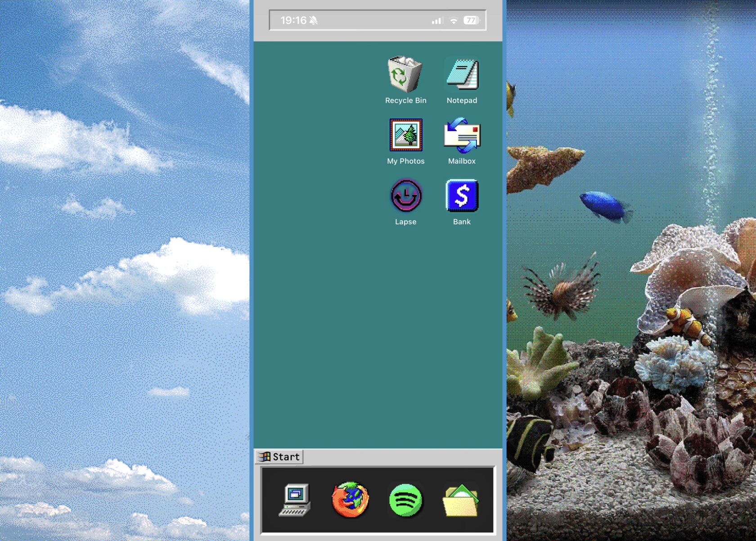Click the Notepad label text

click(x=462, y=100)
